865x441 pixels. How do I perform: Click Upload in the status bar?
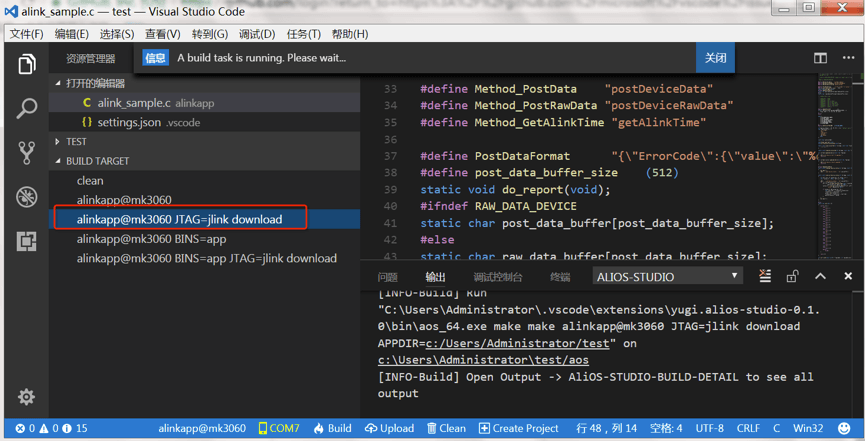[x=389, y=428]
